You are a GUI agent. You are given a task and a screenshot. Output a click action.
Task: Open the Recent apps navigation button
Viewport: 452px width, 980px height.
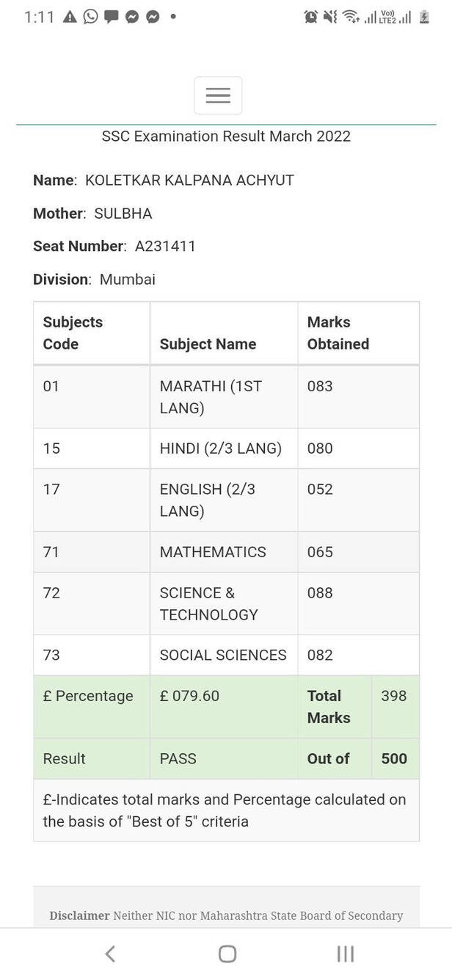tap(345, 954)
